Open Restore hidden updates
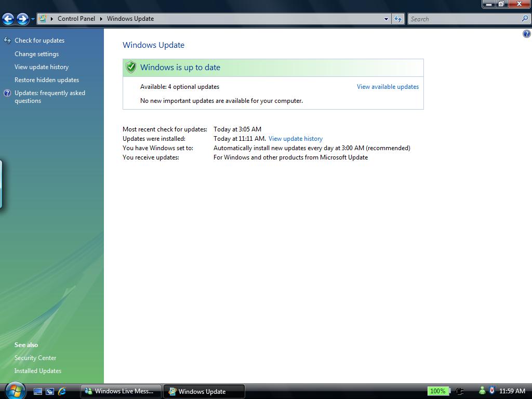Viewport: 532px width, 399px height. 47,79
